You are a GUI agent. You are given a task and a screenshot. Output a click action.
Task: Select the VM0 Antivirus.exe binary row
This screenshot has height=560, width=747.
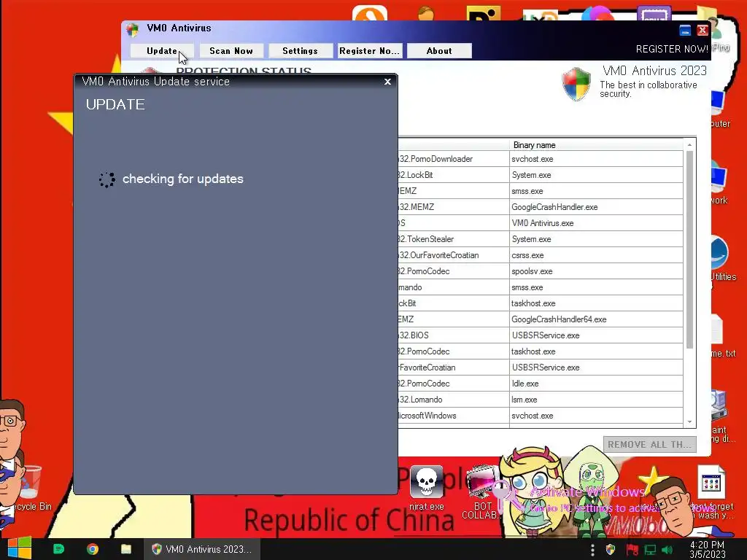click(596, 223)
